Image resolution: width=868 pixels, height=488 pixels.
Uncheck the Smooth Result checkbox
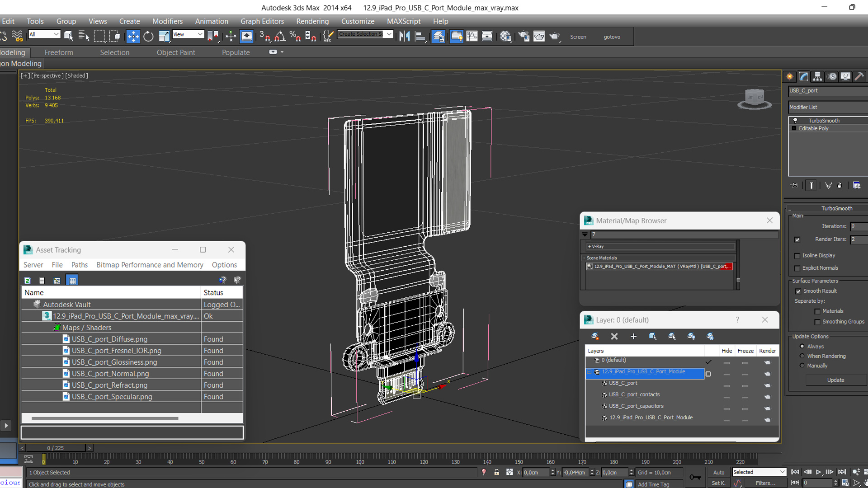(x=798, y=291)
